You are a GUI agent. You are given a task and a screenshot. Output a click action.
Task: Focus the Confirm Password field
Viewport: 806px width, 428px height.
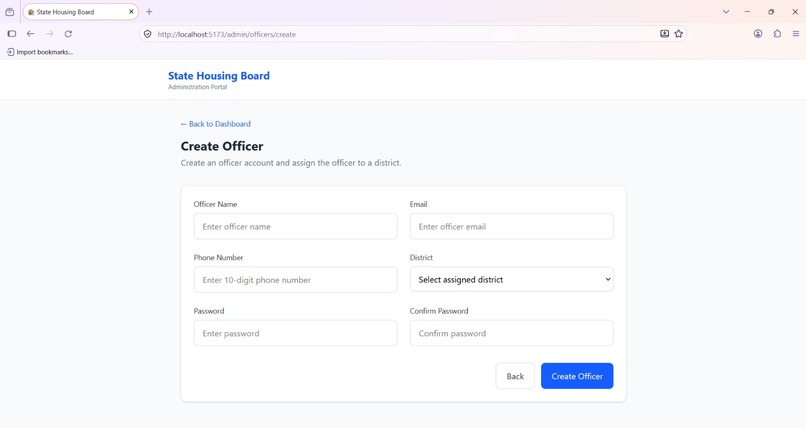pos(511,333)
